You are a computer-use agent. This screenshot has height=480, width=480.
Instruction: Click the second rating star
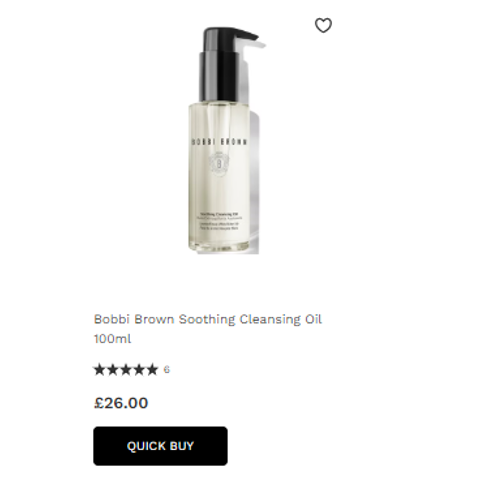[x=113, y=370]
